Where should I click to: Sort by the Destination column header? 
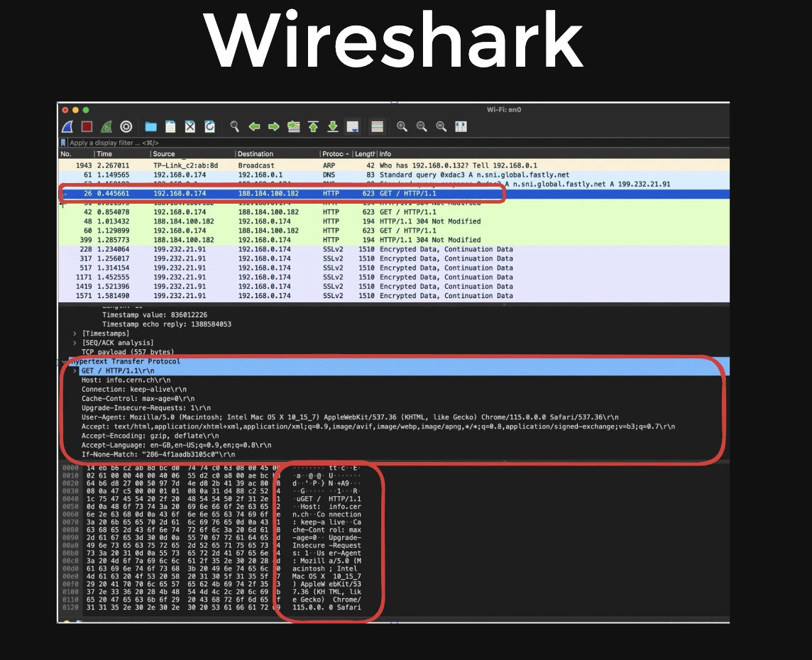tap(278, 154)
